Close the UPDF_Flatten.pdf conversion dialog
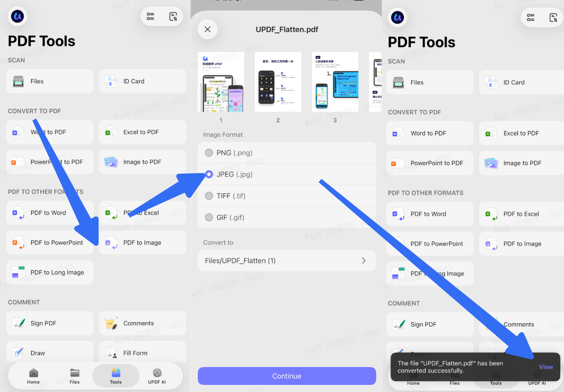The image size is (564, 392). pyautogui.click(x=208, y=29)
